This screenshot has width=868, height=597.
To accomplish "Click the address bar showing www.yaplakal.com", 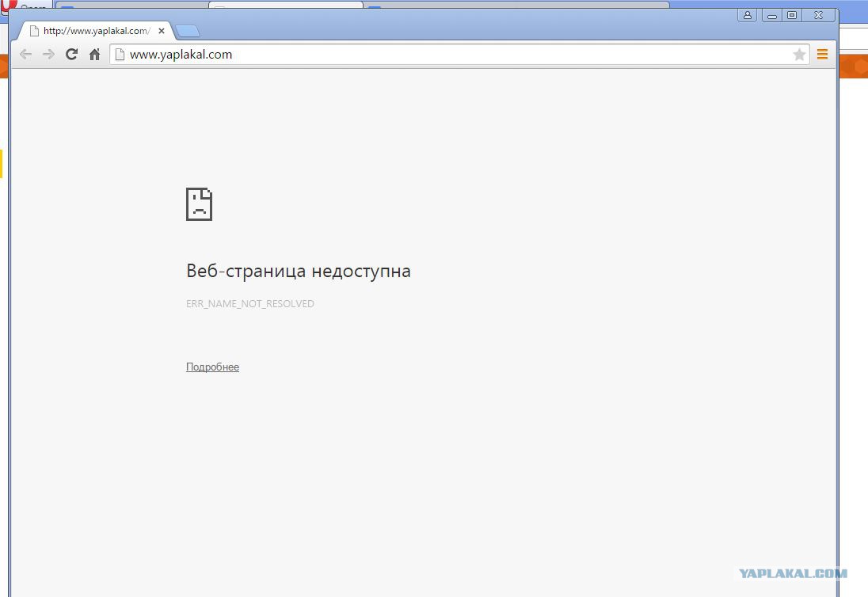I will point(459,54).
